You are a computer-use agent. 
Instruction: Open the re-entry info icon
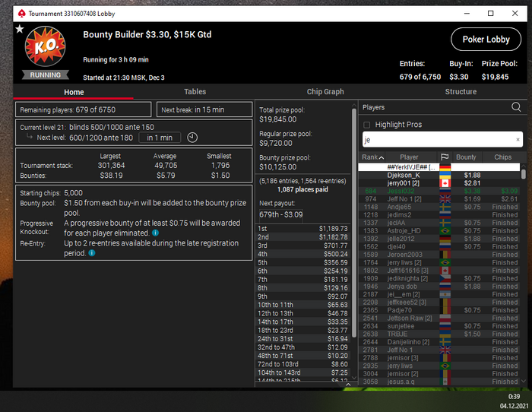coord(92,253)
